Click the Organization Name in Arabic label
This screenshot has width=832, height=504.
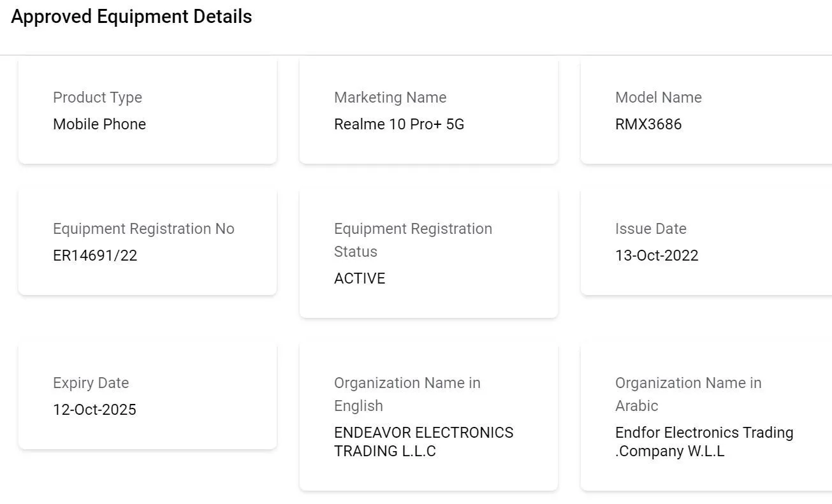click(688, 394)
